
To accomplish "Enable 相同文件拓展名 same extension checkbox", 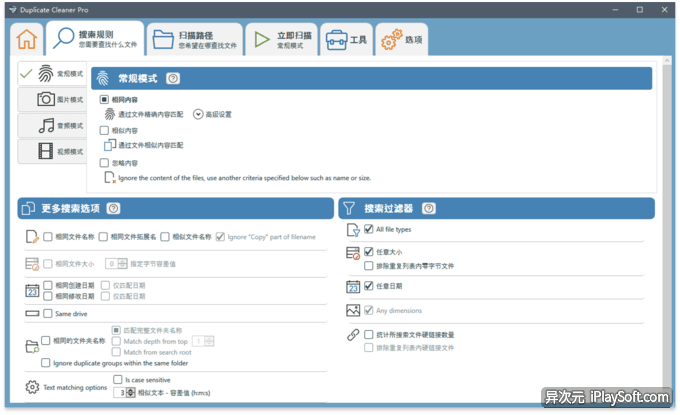I will [103, 237].
